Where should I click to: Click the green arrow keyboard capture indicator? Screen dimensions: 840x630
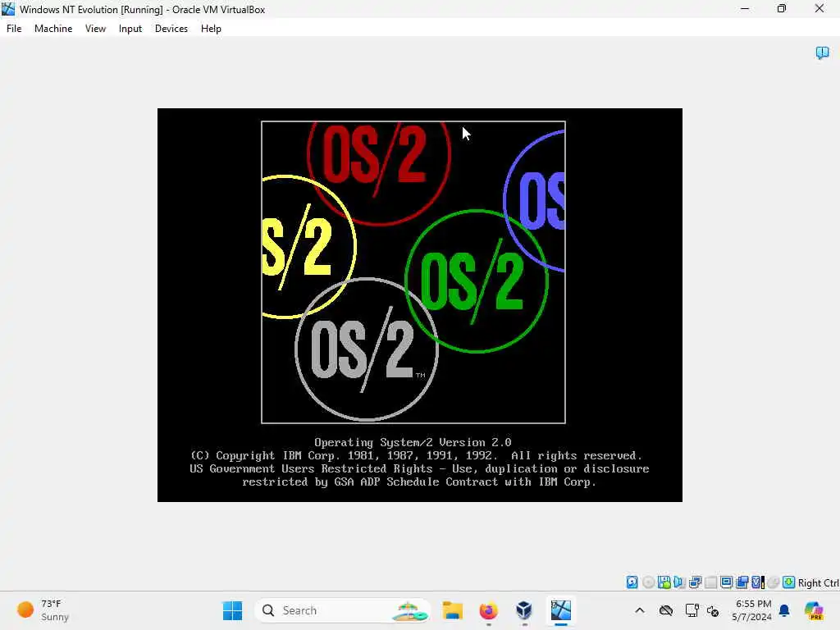coord(788,582)
